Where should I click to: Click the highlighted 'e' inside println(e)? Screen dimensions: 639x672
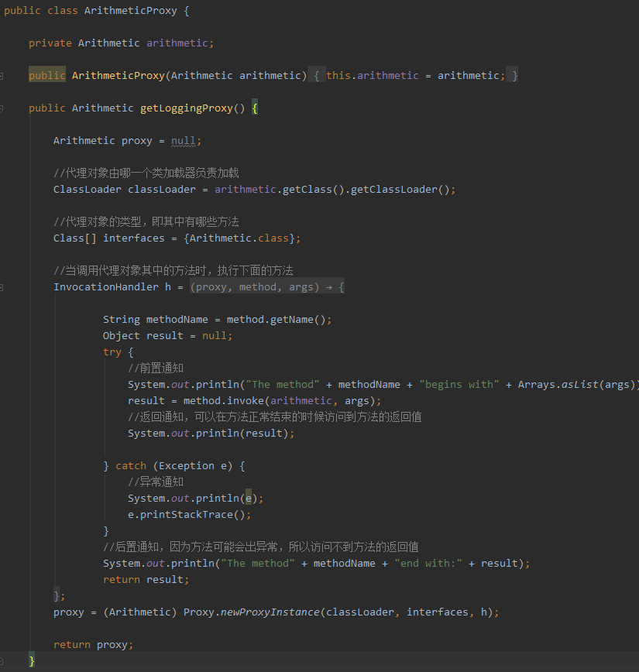(x=249, y=499)
